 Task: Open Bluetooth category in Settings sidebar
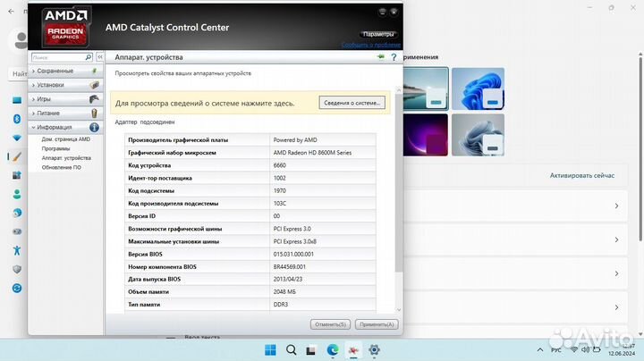point(17,119)
